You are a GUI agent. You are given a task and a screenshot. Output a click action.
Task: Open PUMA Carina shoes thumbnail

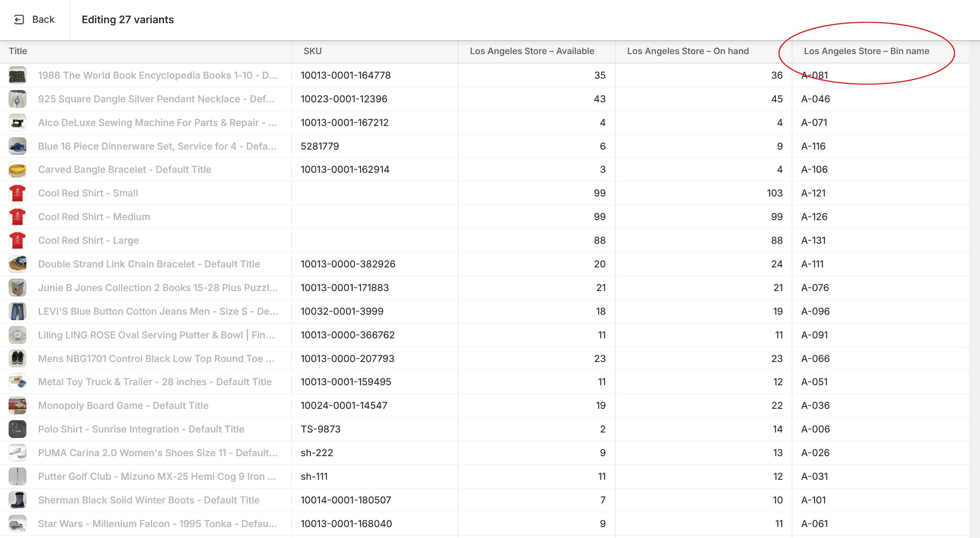[17, 453]
